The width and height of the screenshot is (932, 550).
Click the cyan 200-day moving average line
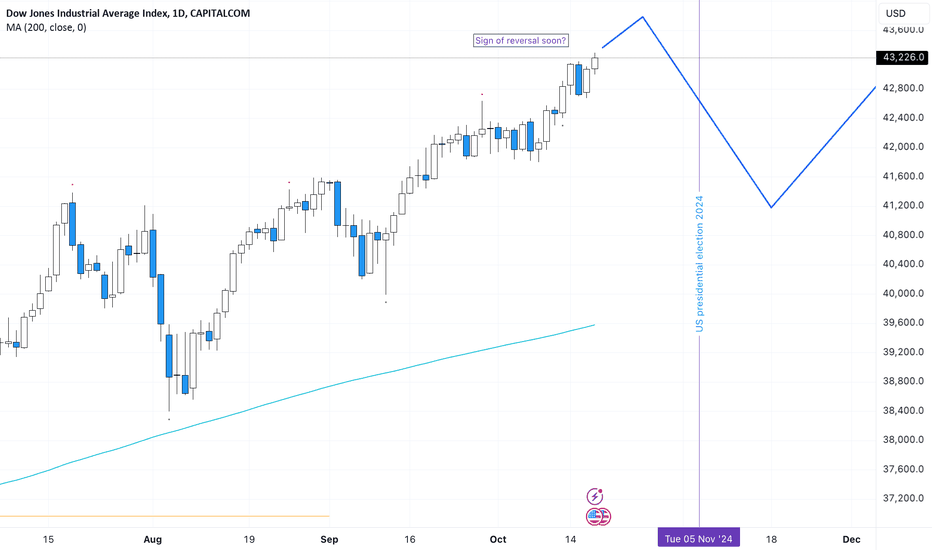(297, 395)
